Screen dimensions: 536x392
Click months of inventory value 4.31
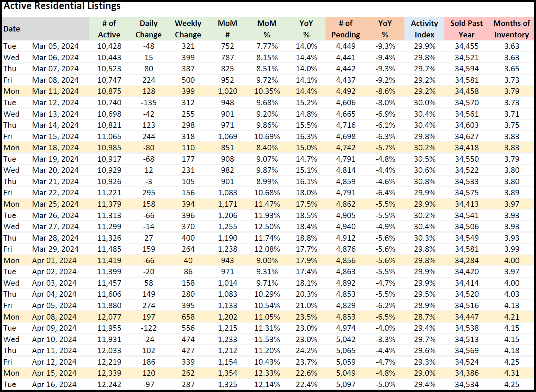click(512, 373)
